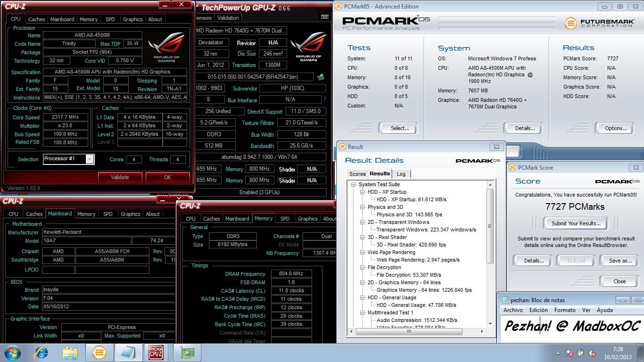Show hidden system tray icons arrow
The height and width of the screenshot is (362, 644).
(x=558, y=353)
